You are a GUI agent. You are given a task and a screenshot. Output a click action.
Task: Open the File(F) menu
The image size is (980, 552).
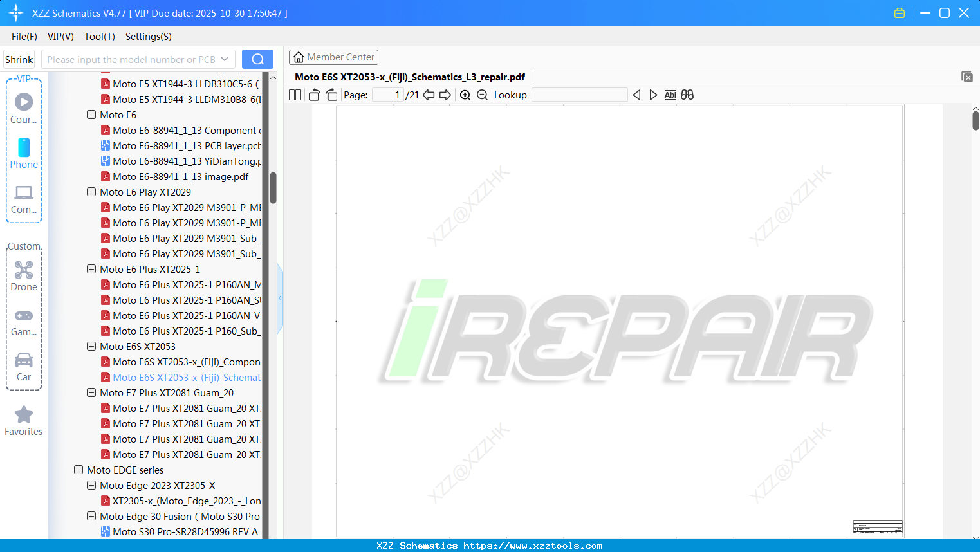(x=24, y=37)
